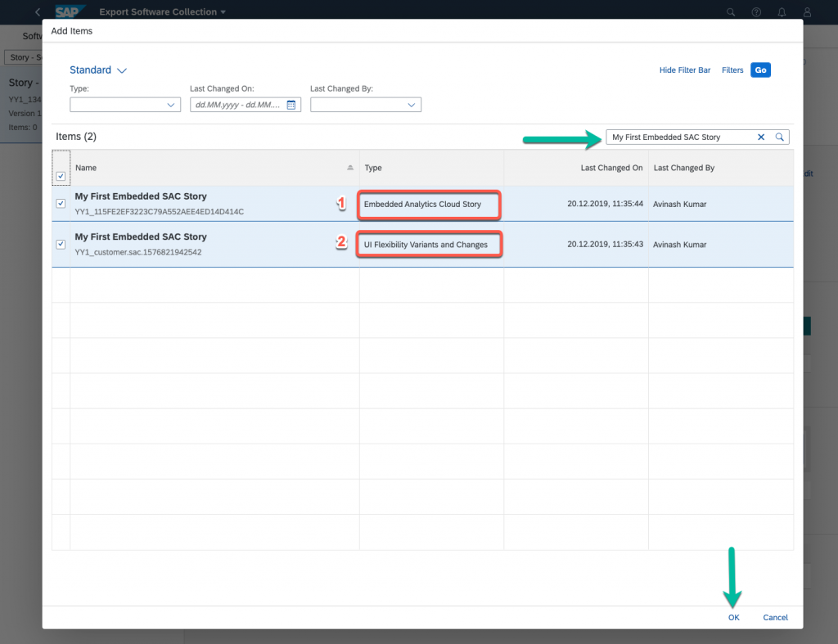Viewport: 838px width, 644px height.
Task: Click ID YY1_115FE2EF3223C79A552AEE4ED14D414C
Action: pos(160,212)
